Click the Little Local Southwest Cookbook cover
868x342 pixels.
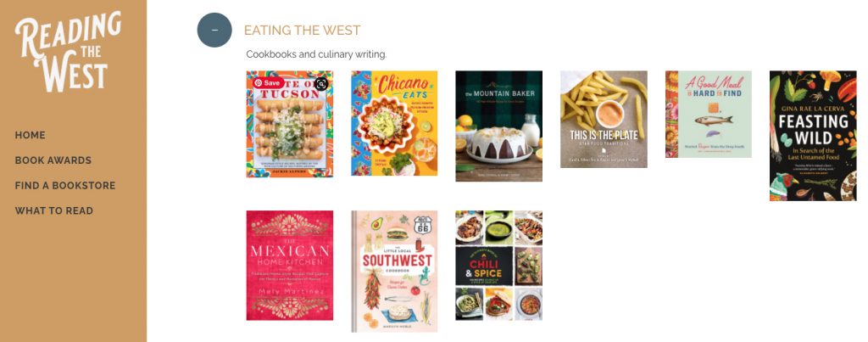(x=394, y=271)
